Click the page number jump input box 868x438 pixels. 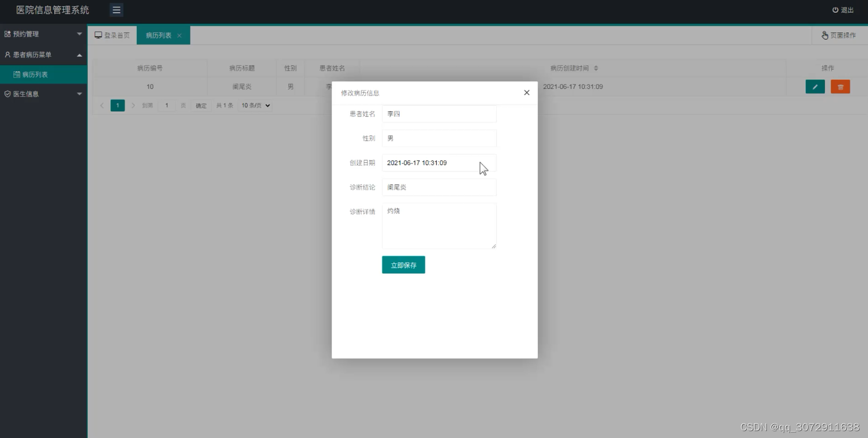(166, 105)
